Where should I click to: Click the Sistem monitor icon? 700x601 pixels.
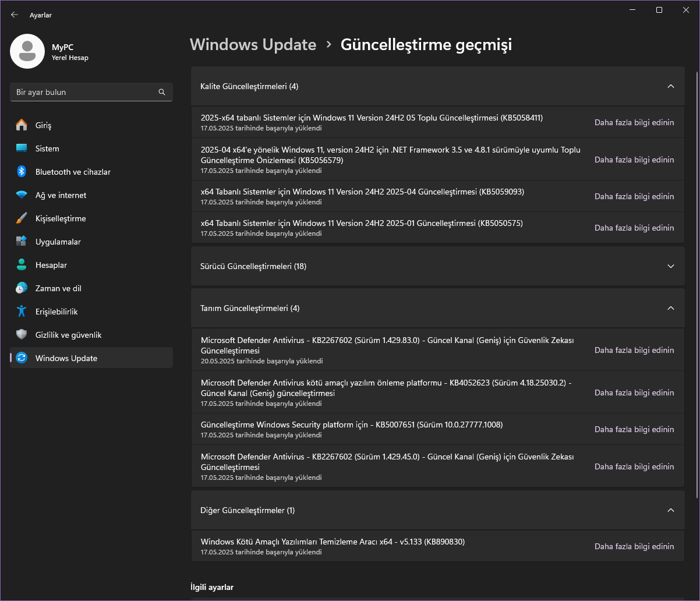click(x=22, y=149)
